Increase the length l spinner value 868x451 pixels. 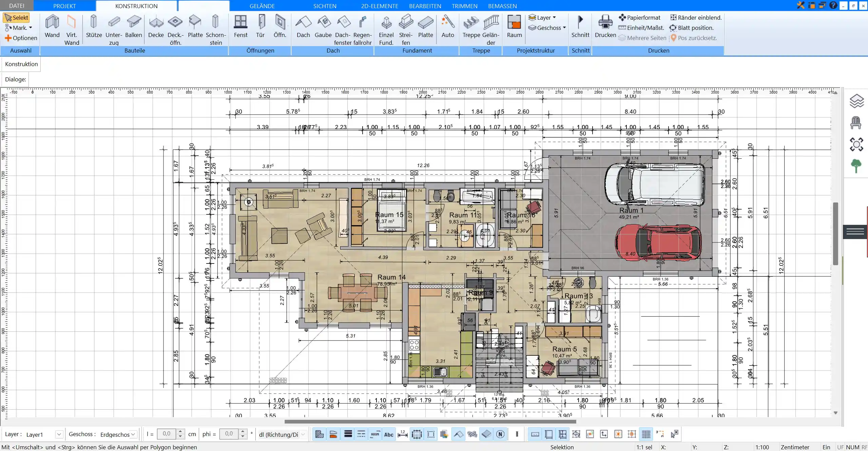[x=180, y=432]
